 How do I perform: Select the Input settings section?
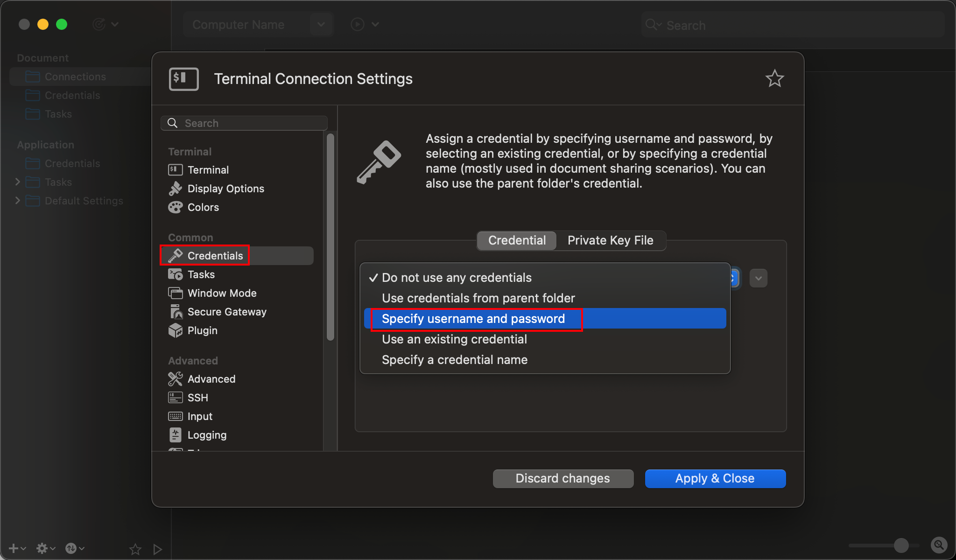(x=200, y=416)
